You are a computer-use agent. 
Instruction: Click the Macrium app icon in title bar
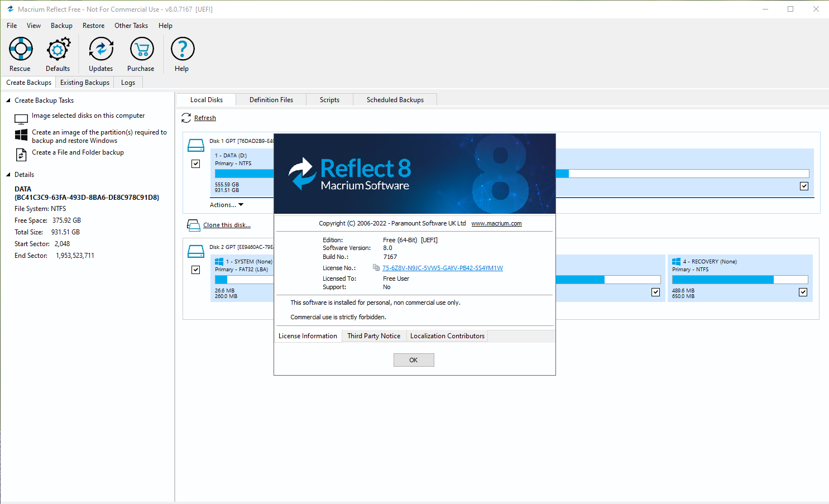(x=10, y=9)
